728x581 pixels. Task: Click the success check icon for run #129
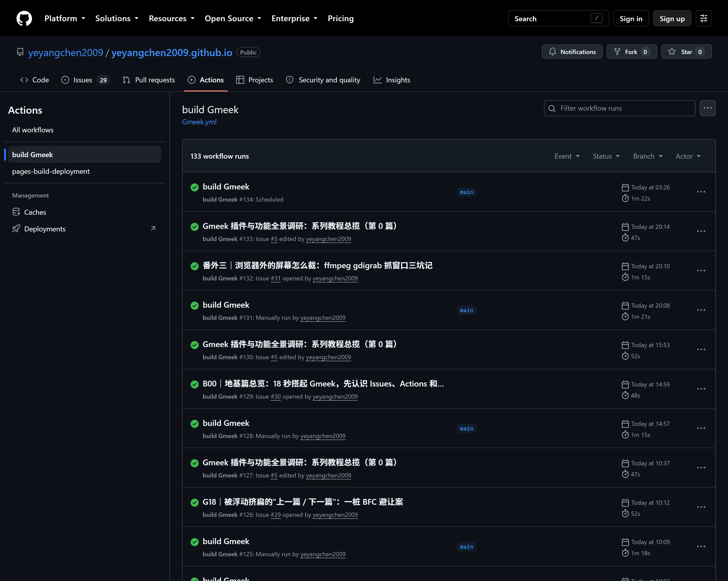coord(194,384)
